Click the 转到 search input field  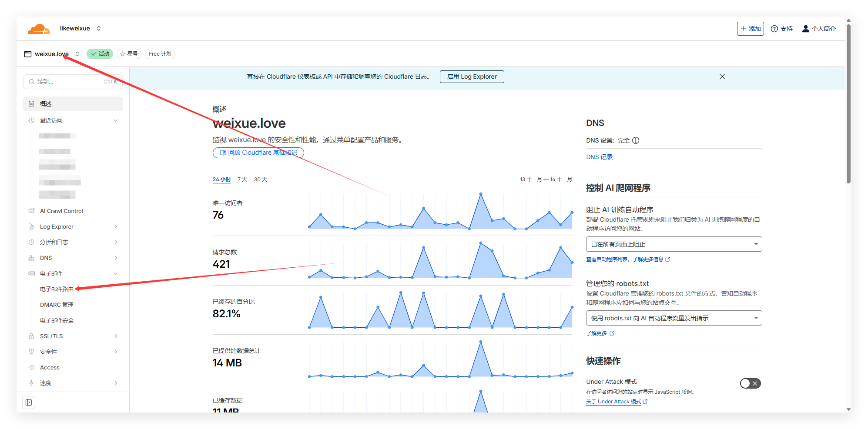coord(70,82)
